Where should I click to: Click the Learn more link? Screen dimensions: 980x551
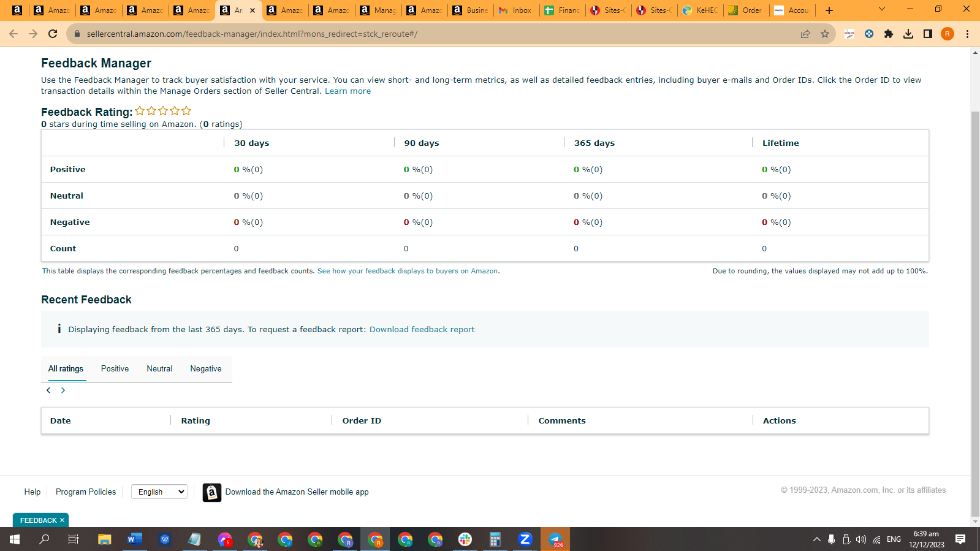tap(348, 91)
